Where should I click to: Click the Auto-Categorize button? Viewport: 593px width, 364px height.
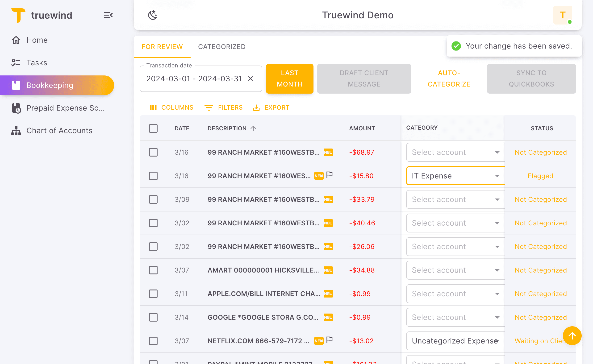click(449, 79)
